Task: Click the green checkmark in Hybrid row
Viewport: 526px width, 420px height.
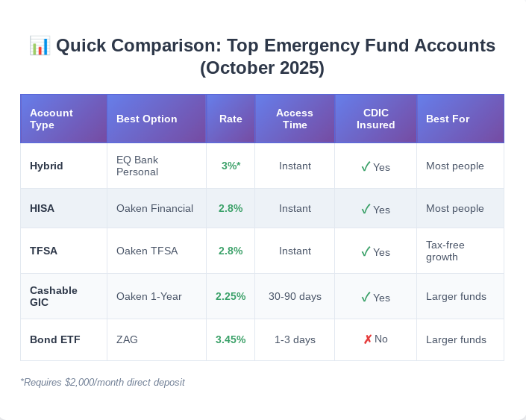Action: [x=366, y=166]
